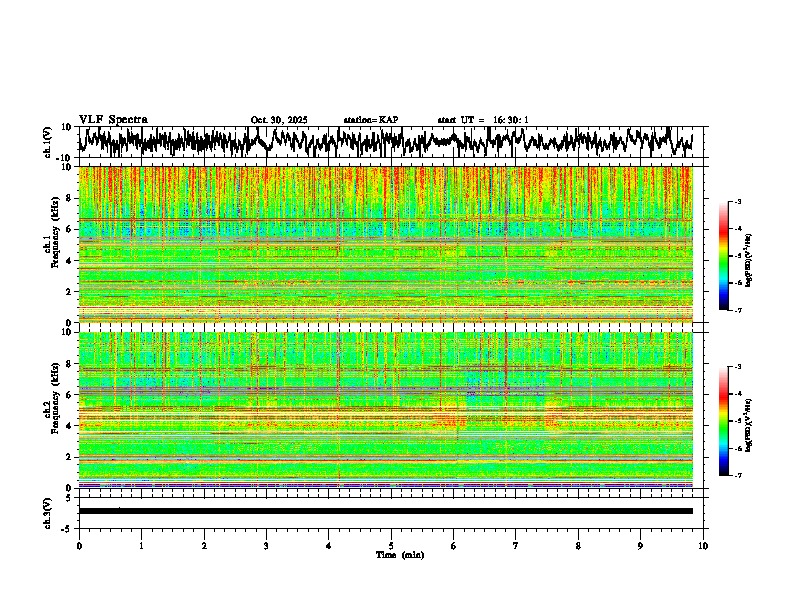
Task: Click the '8' kHz tick on ch.1 spectrogram
Action: [x=71, y=198]
